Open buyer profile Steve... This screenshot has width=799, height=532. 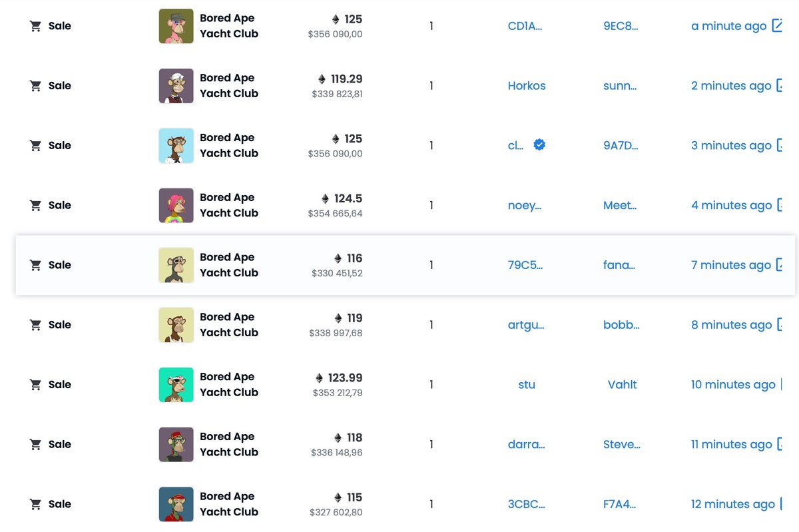coord(622,444)
